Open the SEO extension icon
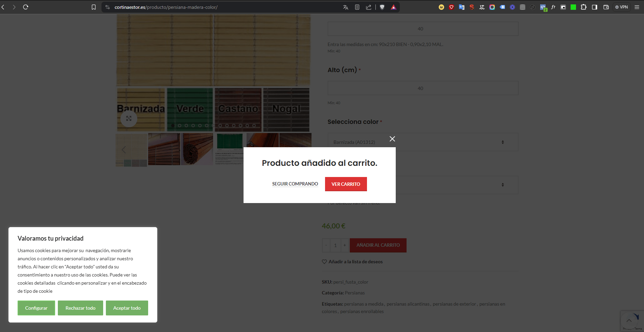 472,7
